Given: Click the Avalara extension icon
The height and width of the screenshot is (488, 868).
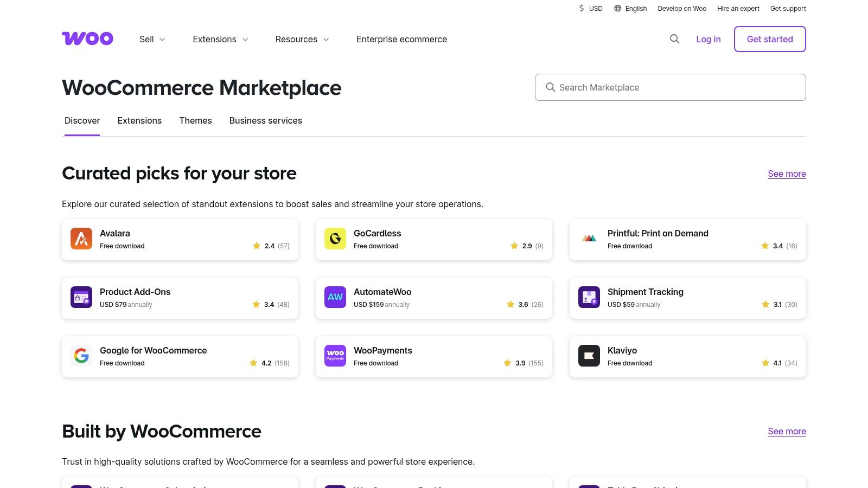Looking at the screenshot, I should coord(81,239).
